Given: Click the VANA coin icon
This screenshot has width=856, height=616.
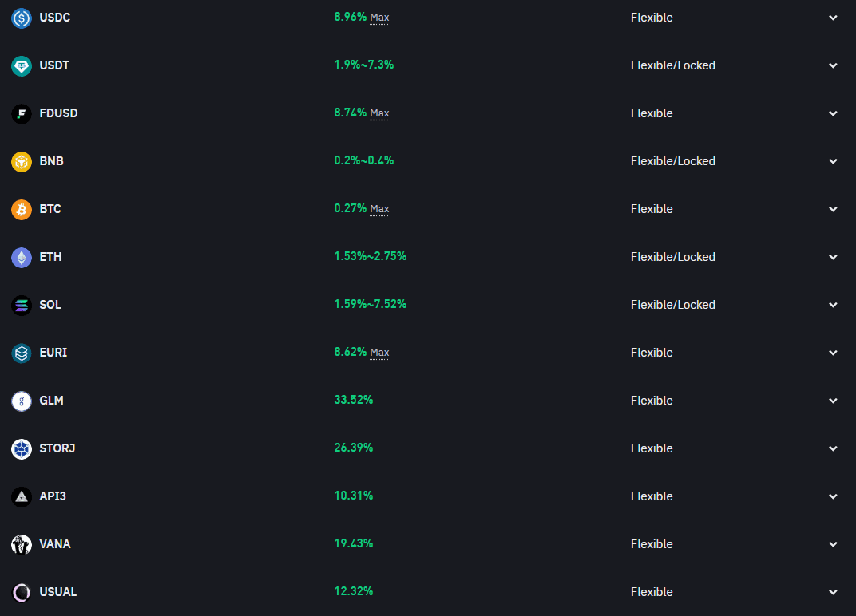Looking at the screenshot, I should [22, 544].
